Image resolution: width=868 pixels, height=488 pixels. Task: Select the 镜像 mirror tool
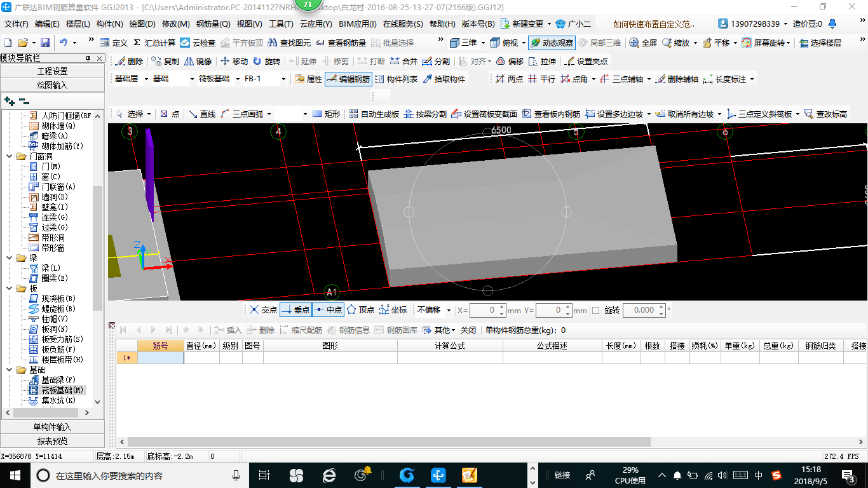click(x=198, y=62)
